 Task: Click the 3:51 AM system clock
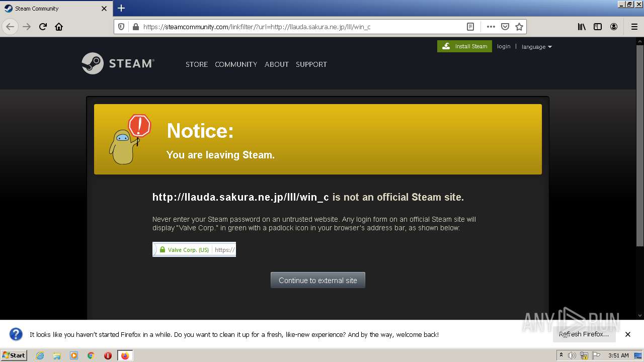[618, 355]
